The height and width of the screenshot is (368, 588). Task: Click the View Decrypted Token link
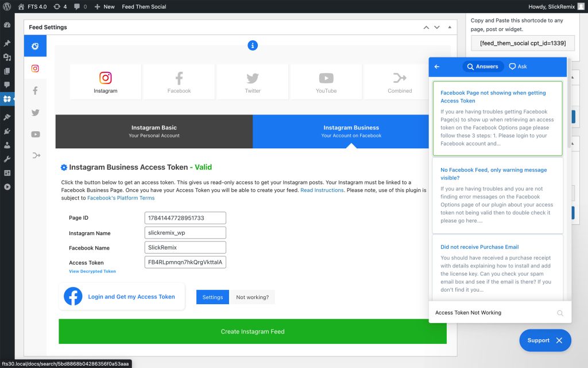[x=92, y=271]
